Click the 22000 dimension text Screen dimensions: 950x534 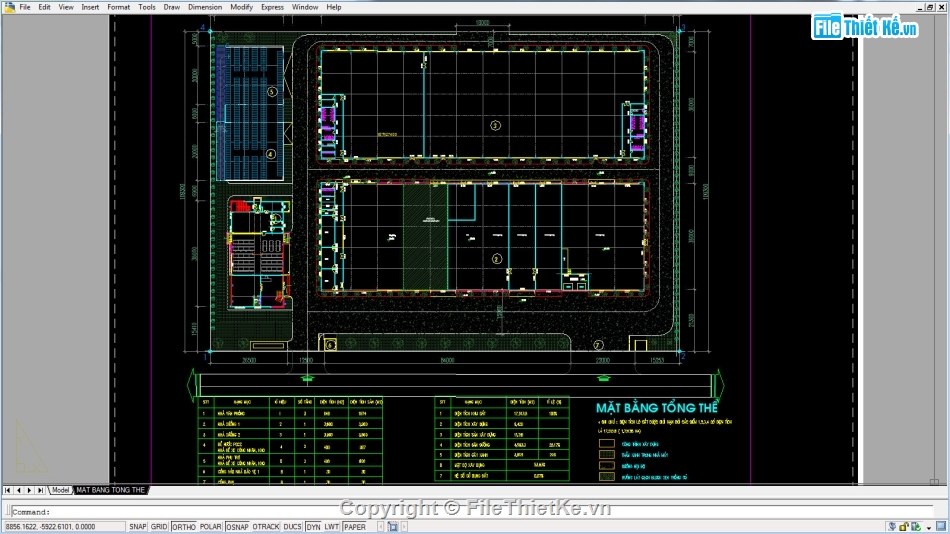(x=603, y=360)
